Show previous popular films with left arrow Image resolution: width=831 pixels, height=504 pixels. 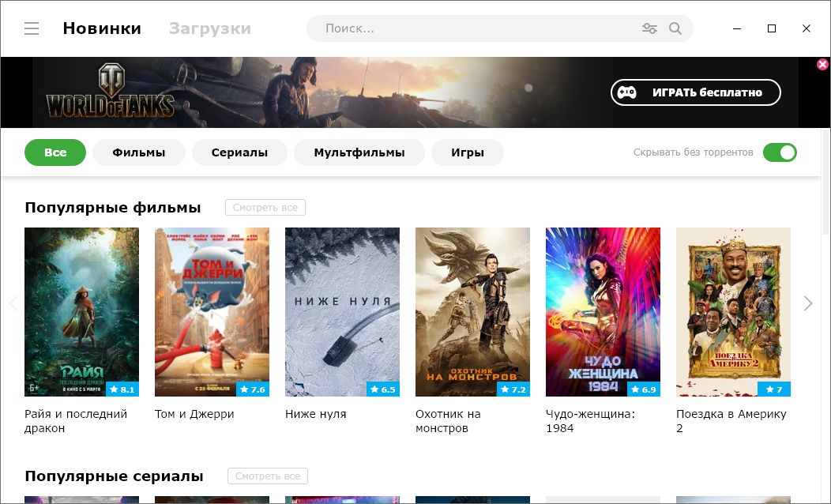(x=13, y=303)
